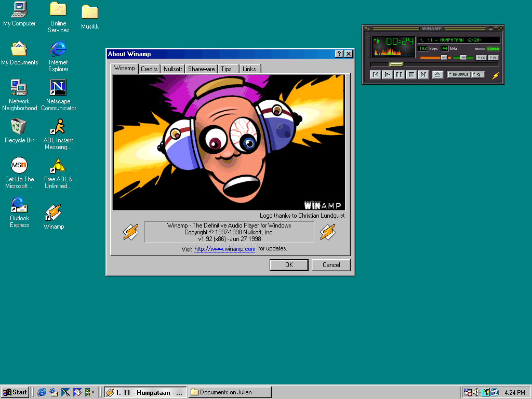The width and height of the screenshot is (532, 399).
Task: Click the Previous track button in Winamp
Action: point(375,75)
